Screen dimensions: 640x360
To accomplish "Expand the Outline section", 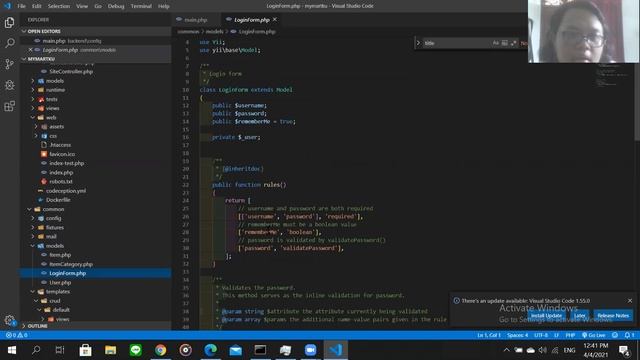I will [x=96, y=326].
